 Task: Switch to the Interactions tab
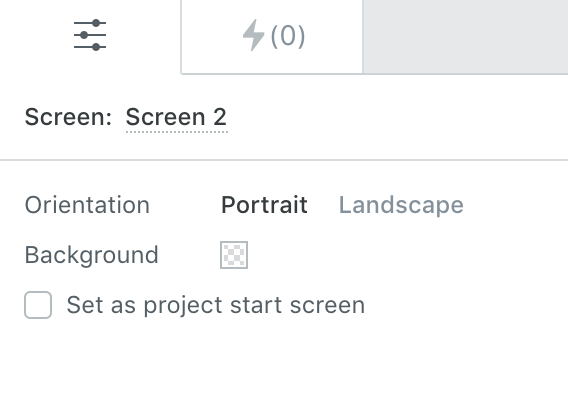[272, 36]
